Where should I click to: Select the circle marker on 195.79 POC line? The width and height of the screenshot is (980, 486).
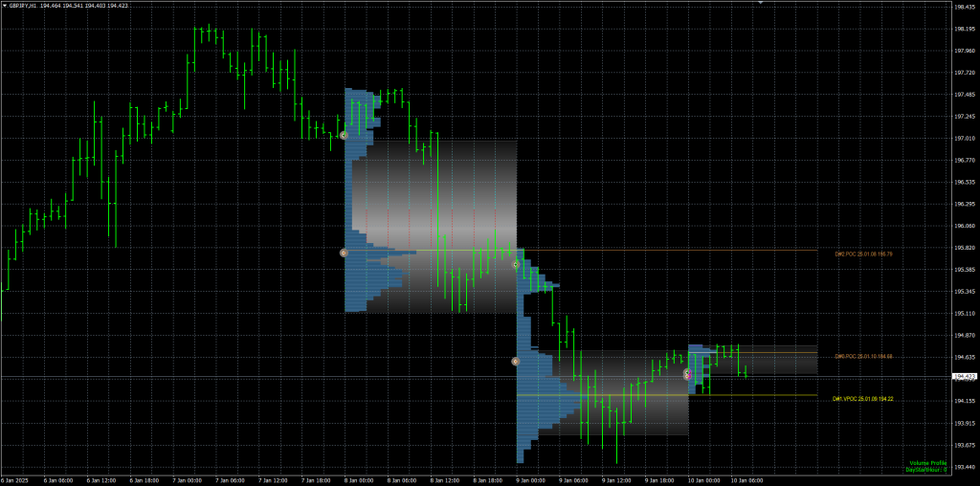[x=344, y=253]
